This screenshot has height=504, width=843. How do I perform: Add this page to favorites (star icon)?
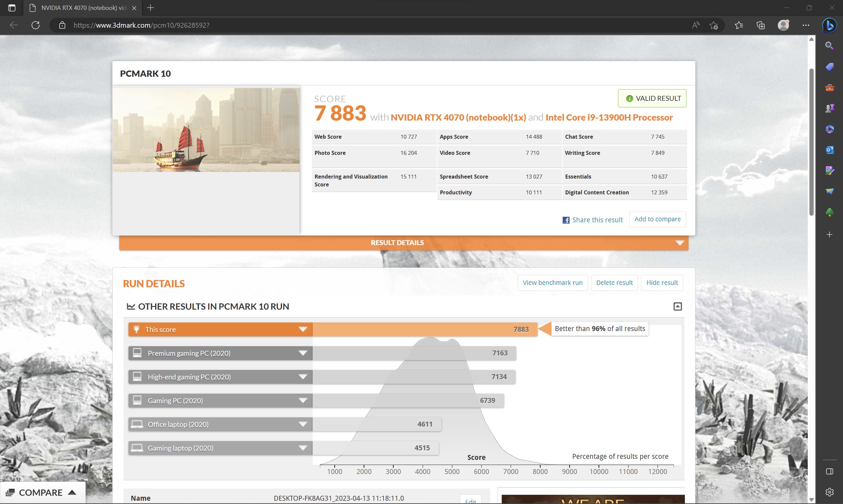[714, 25]
